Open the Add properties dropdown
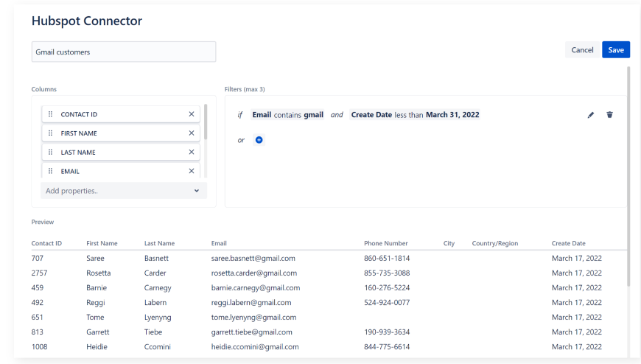Viewport: 641px width, 364px height. 124,191
